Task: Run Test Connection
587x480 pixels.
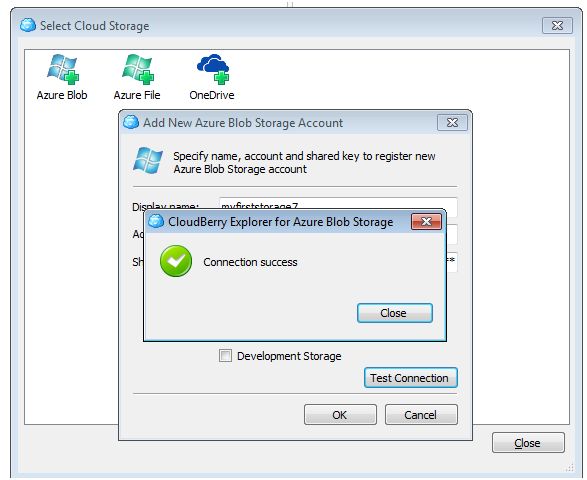Action: tap(411, 378)
